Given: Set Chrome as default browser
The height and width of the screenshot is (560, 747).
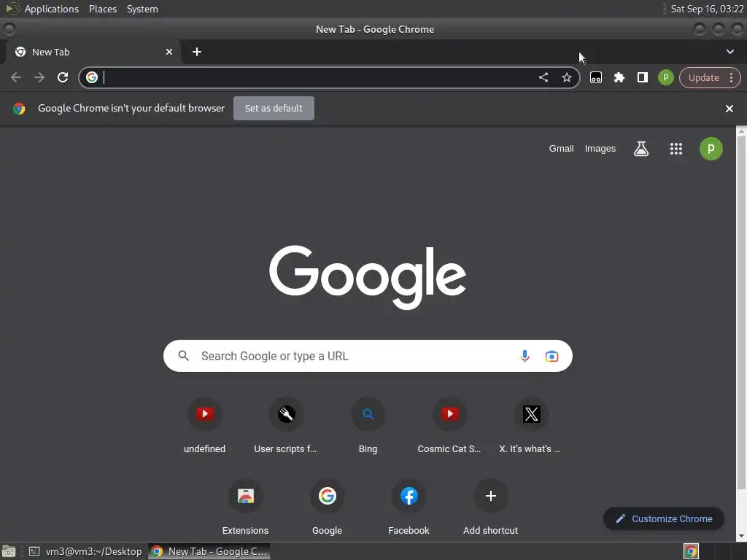Looking at the screenshot, I should click(274, 108).
